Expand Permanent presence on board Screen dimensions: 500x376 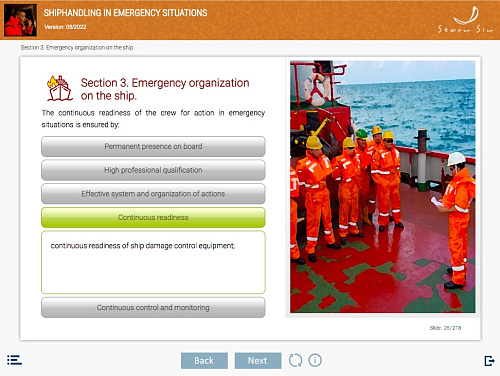click(x=153, y=146)
